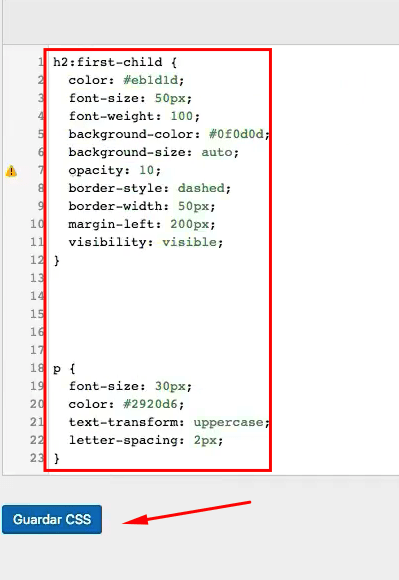The height and width of the screenshot is (580, 399).
Task: Click the 'color: #2920d6;' line
Action: tap(126, 404)
